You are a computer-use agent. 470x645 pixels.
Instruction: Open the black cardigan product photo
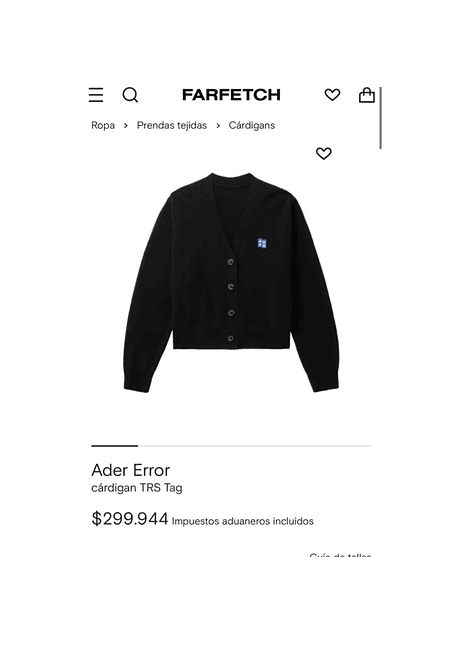point(231,283)
